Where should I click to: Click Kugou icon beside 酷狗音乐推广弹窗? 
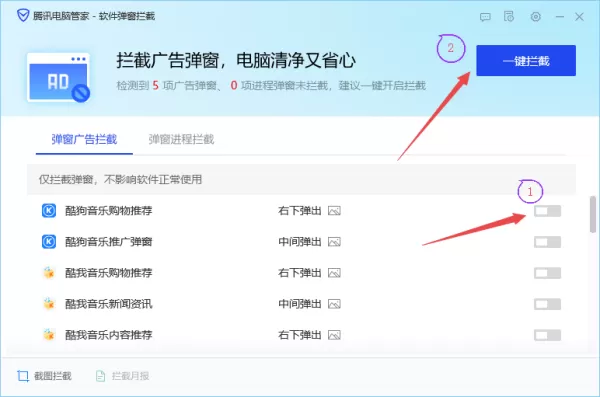(49, 242)
